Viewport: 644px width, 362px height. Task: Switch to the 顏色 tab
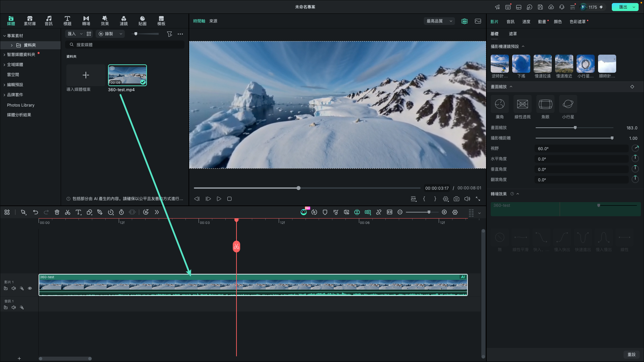coord(558,22)
